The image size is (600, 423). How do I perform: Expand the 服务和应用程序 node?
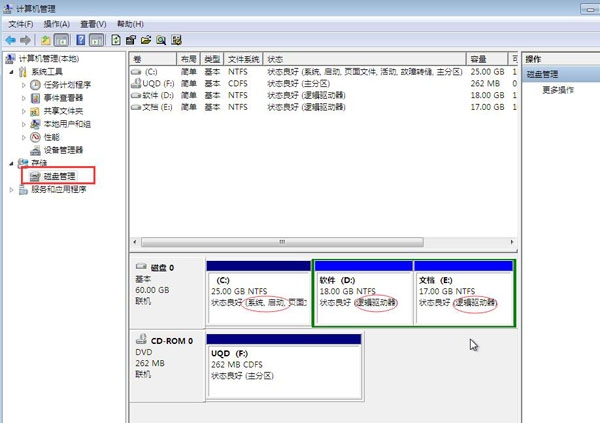(11, 189)
